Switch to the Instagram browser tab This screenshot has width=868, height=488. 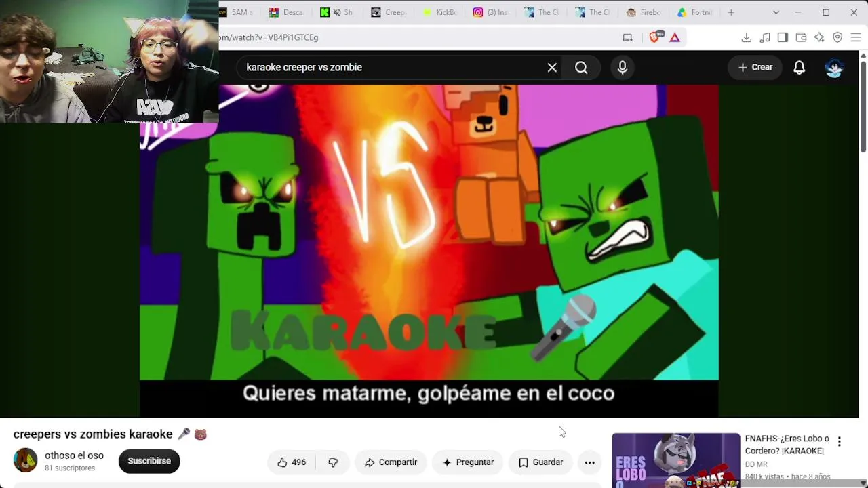(x=490, y=12)
